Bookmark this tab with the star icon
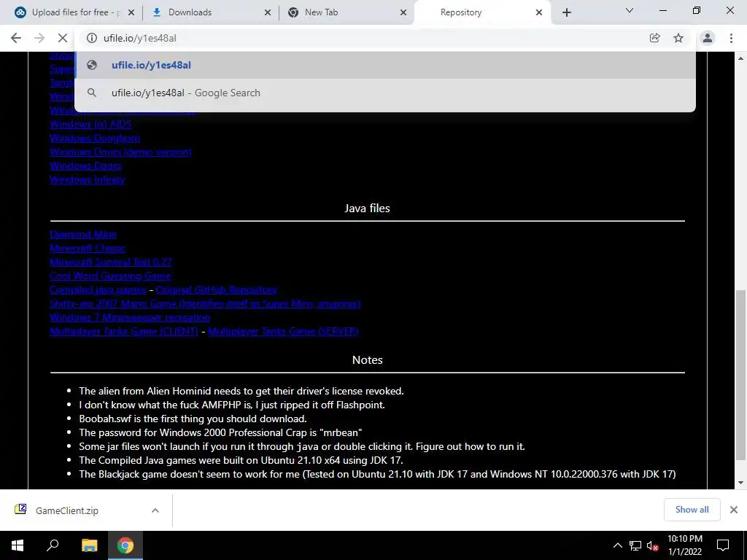 678,38
